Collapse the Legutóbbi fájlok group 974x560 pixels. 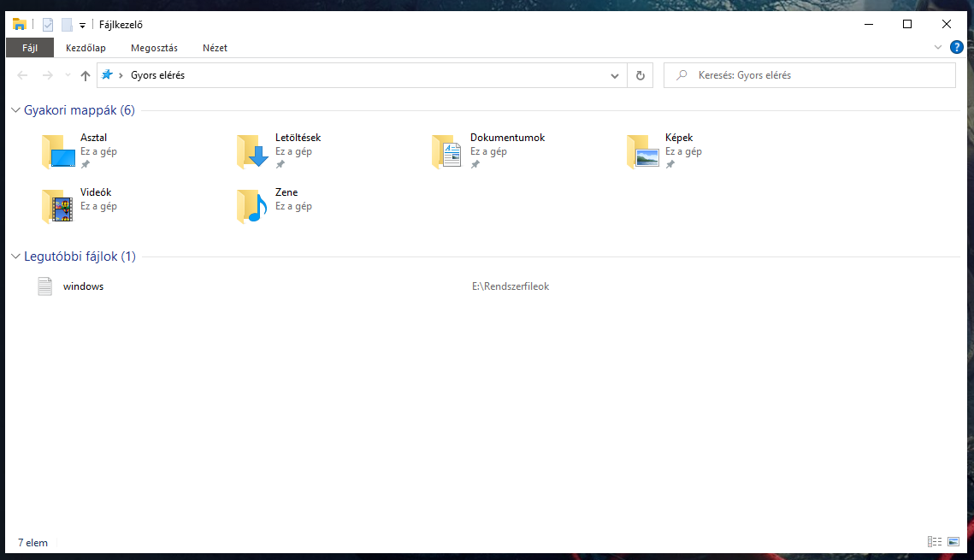coord(16,256)
